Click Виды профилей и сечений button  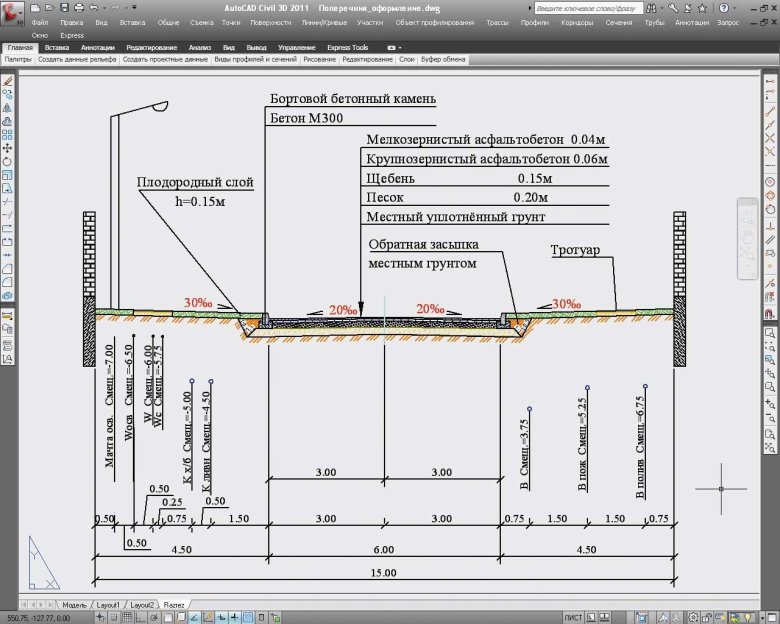coord(255,60)
